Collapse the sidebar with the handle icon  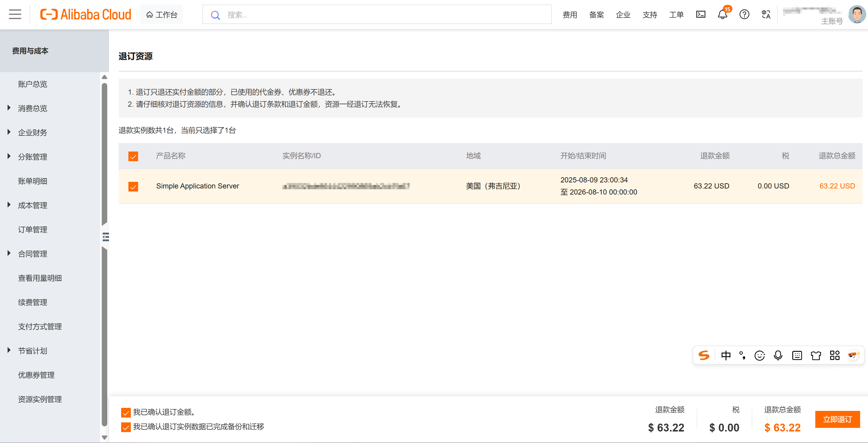click(105, 237)
